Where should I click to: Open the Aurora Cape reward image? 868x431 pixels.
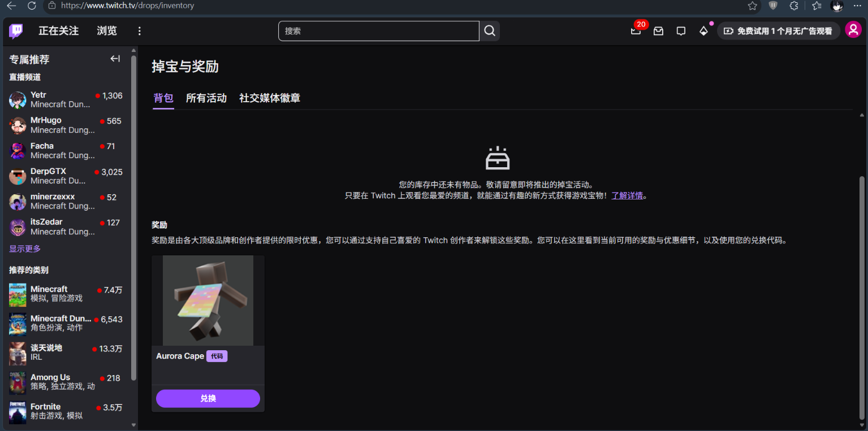coord(208,301)
